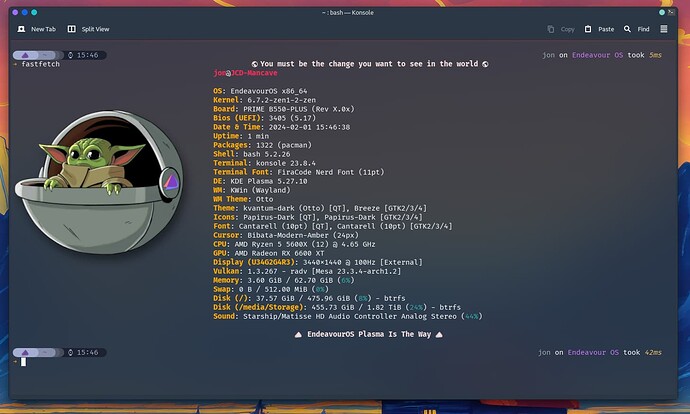Image resolution: width=690 pixels, height=414 pixels.
Task: Open Find via its text label
Action: pyautogui.click(x=643, y=29)
